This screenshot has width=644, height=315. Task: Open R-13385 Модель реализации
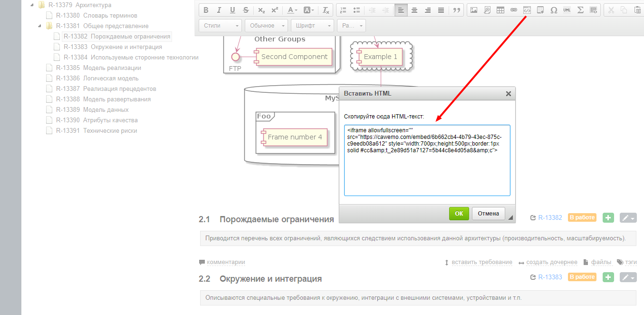tap(98, 68)
